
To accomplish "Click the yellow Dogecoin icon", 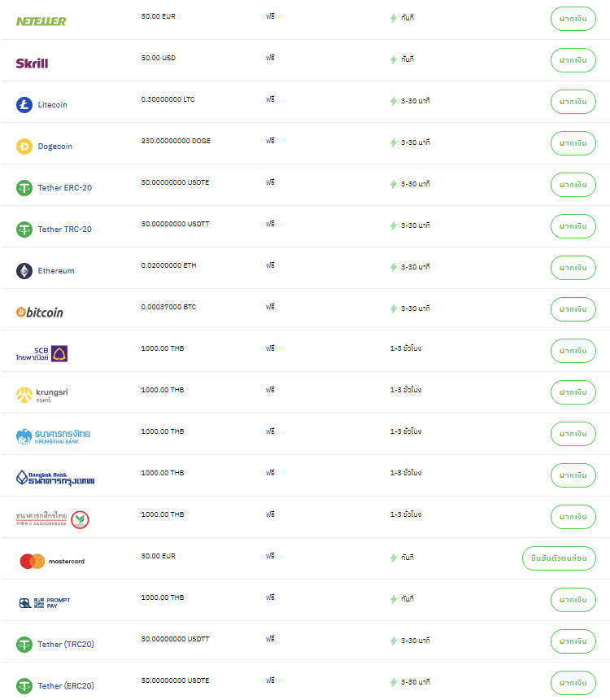I will point(24,147).
